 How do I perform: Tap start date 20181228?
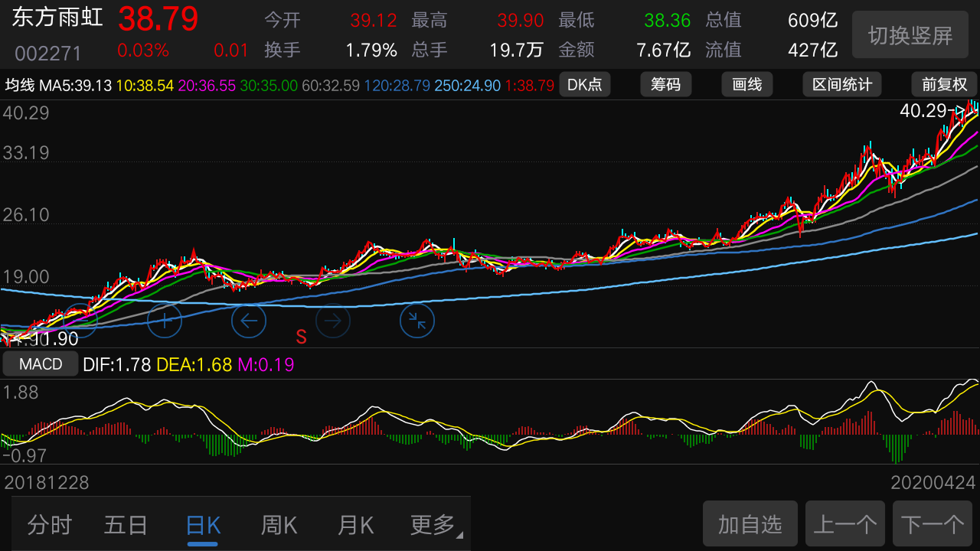[47, 483]
